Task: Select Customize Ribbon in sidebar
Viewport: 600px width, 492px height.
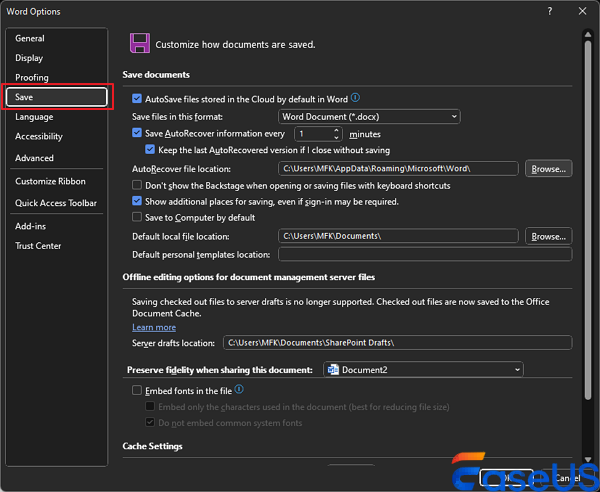Action: [x=50, y=181]
